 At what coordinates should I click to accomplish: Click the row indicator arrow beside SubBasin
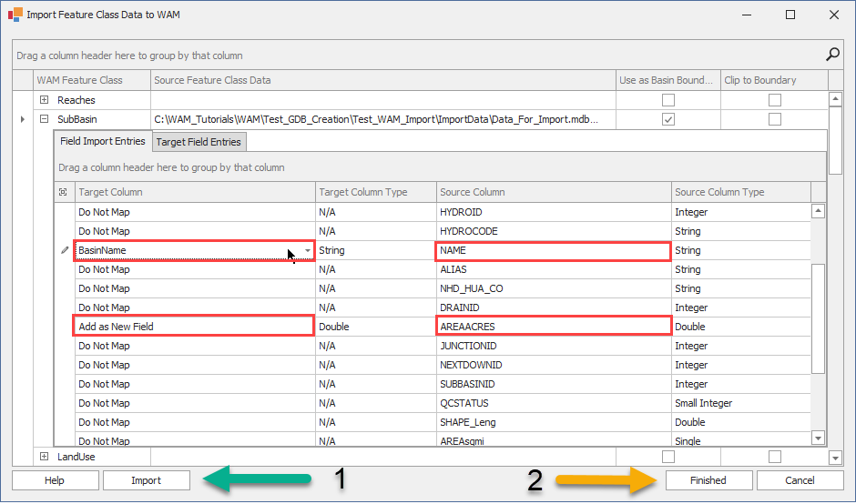pos(23,119)
